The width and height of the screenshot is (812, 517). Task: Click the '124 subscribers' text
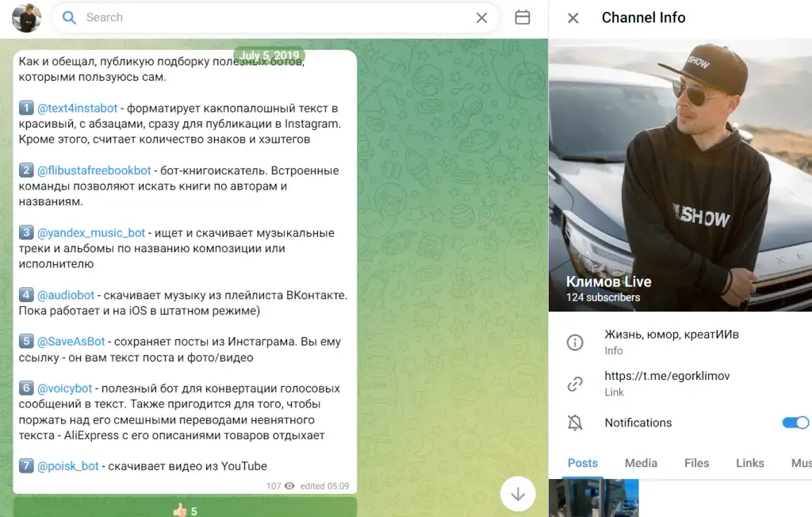click(x=603, y=297)
